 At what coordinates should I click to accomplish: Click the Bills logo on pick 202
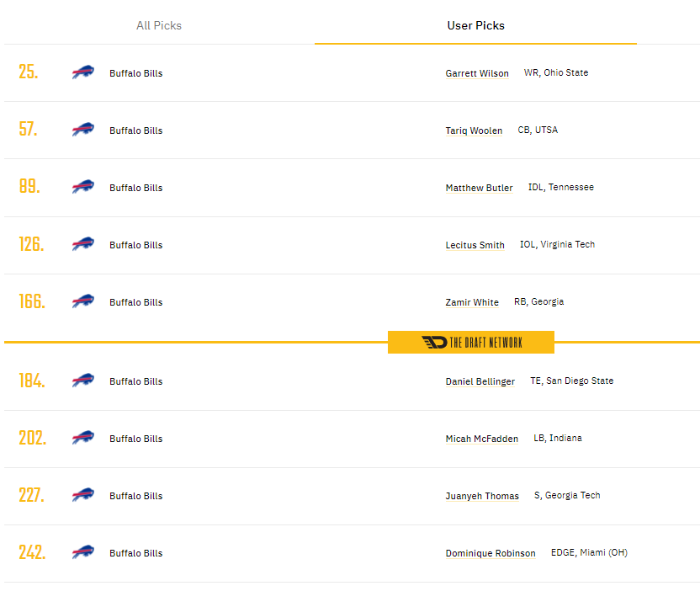(x=83, y=437)
